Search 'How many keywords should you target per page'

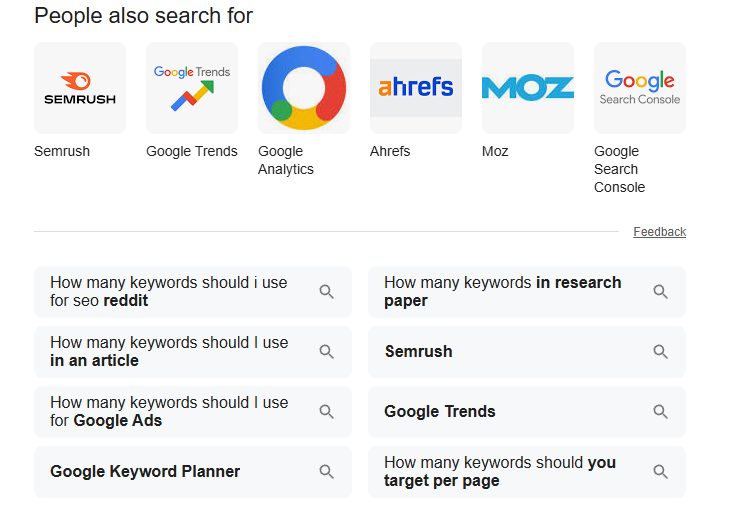point(527,471)
